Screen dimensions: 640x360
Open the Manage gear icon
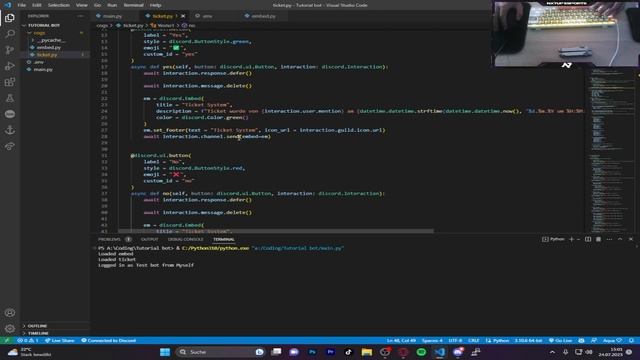tap(10, 329)
